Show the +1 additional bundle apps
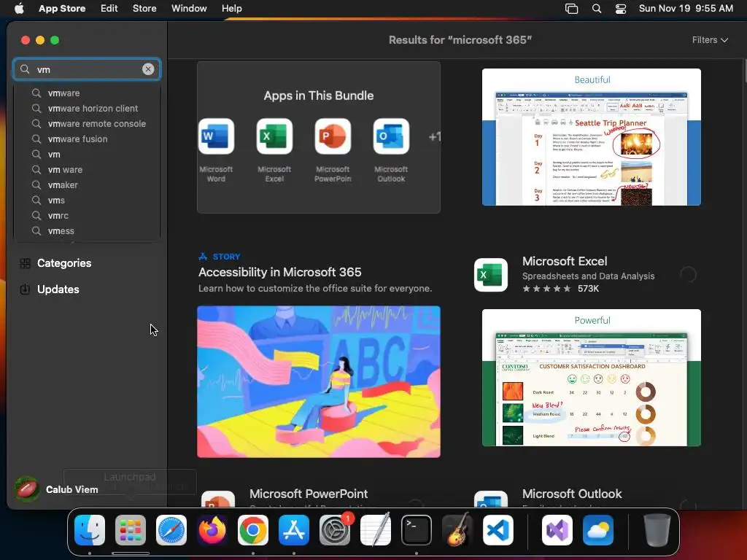 [434, 136]
